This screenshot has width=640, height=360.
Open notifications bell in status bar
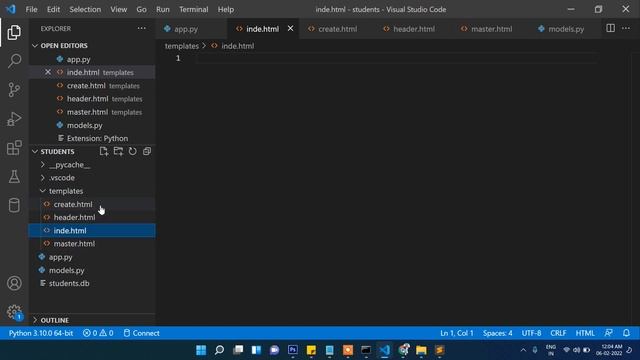coord(626,333)
